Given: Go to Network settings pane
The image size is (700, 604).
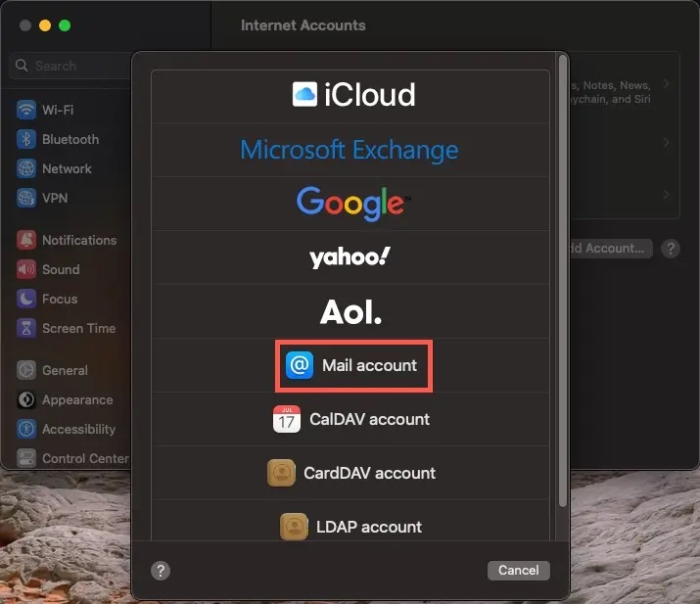Looking at the screenshot, I should [67, 168].
